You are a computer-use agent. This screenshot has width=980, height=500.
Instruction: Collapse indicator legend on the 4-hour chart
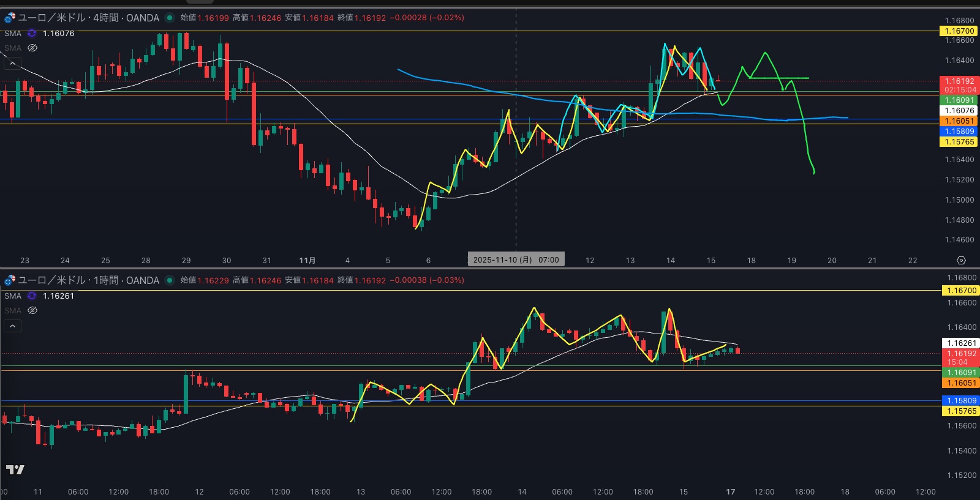12,63
